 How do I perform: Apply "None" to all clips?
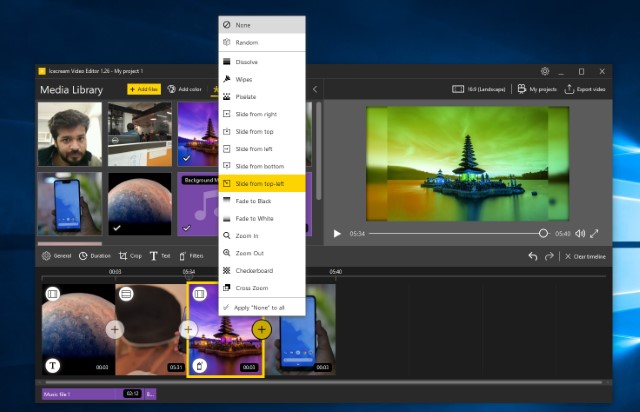[262, 307]
